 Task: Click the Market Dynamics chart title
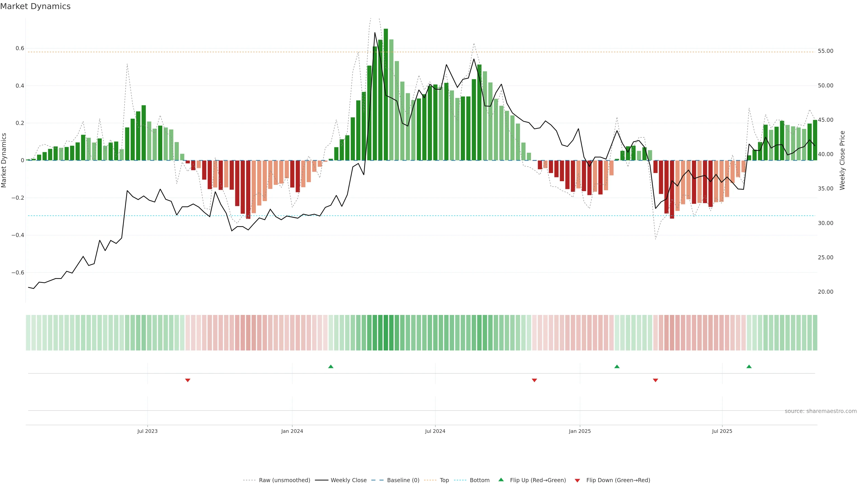click(x=35, y=6)
